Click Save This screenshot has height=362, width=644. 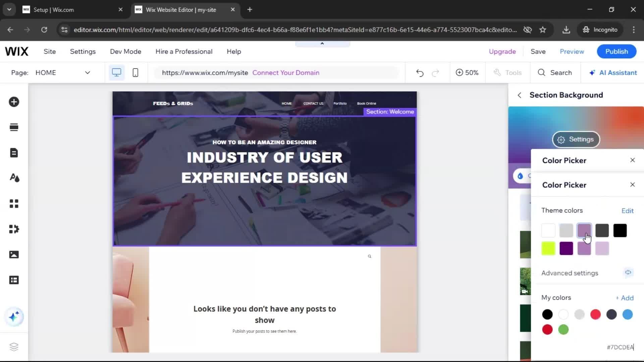[x=538, y=52]
